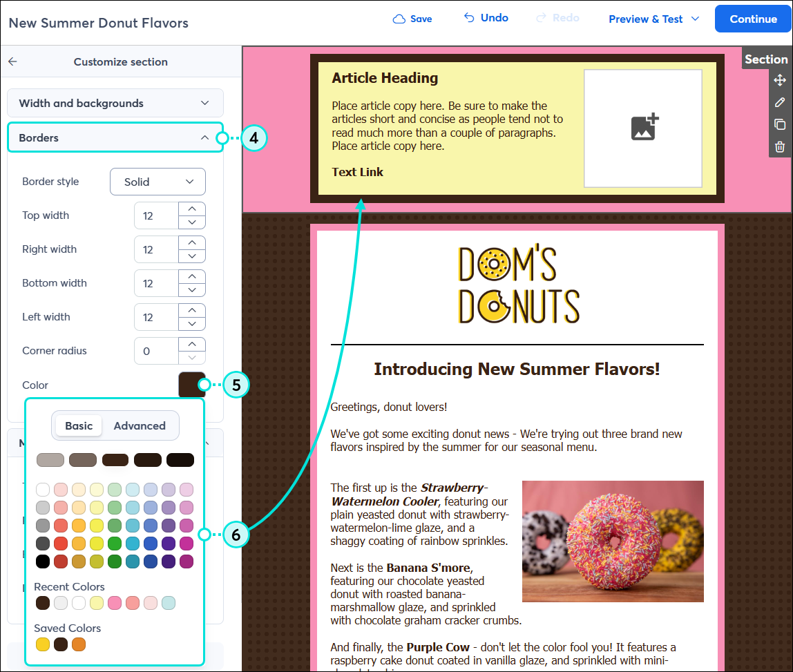Switch to the Advanced color tab
Screen dimensions: 793x672
coord(139,425)
